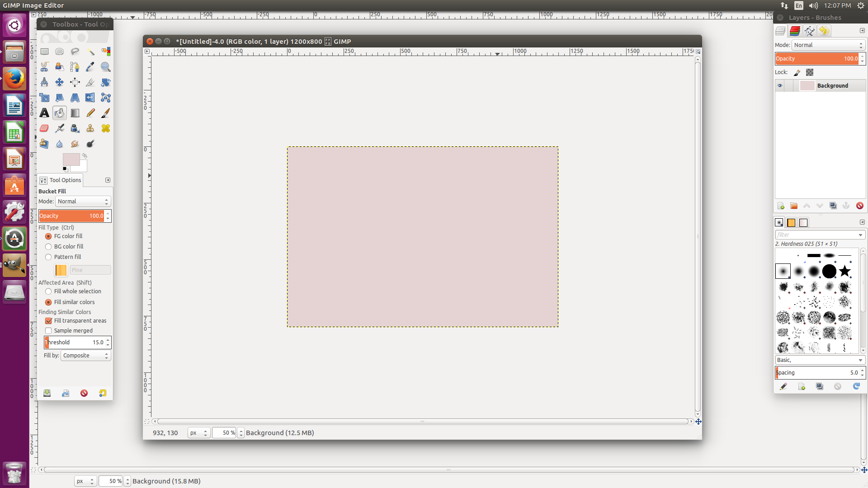Select the BG color fill option
This screenshot has width=868, height=488.
[x=48, y=247]
